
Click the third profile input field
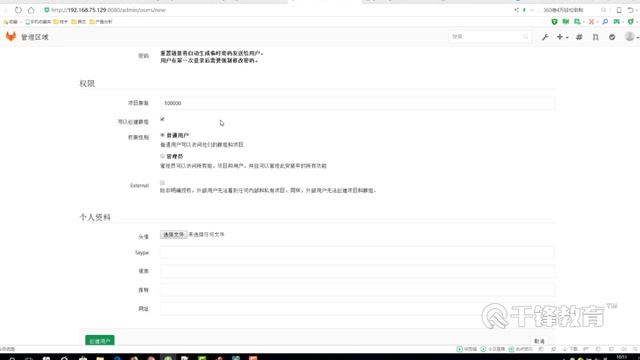357,290
